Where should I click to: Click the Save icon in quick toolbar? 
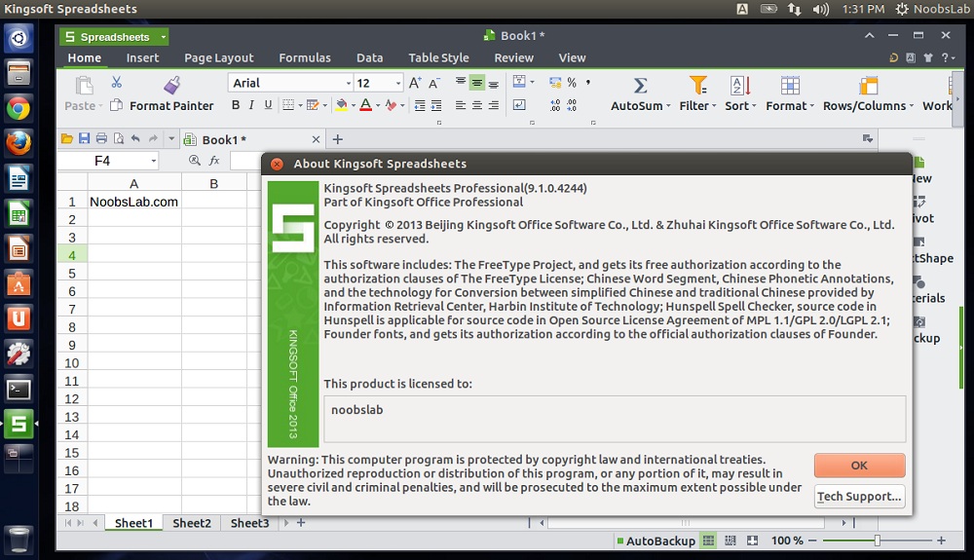click(x=84, y=138)
